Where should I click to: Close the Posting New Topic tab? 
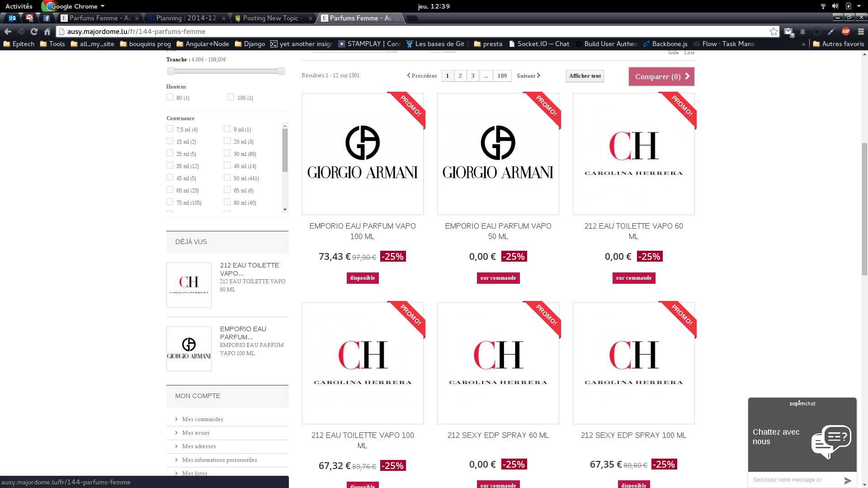pyautogui.click(x=310, y=18)
